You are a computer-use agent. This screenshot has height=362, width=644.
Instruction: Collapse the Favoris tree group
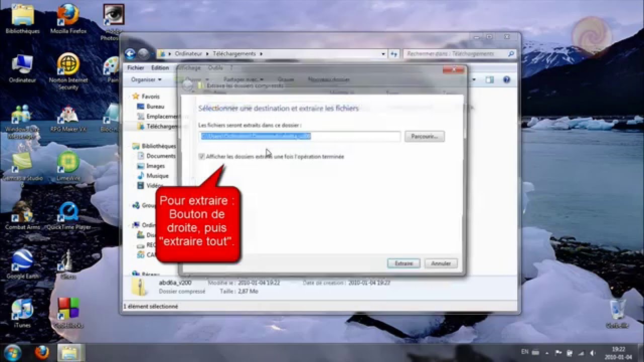129,97
